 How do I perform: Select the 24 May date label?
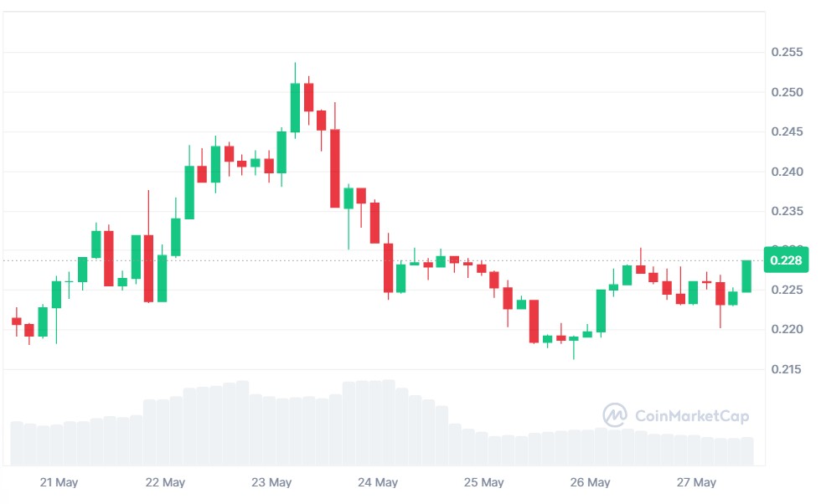pos(378,483)
